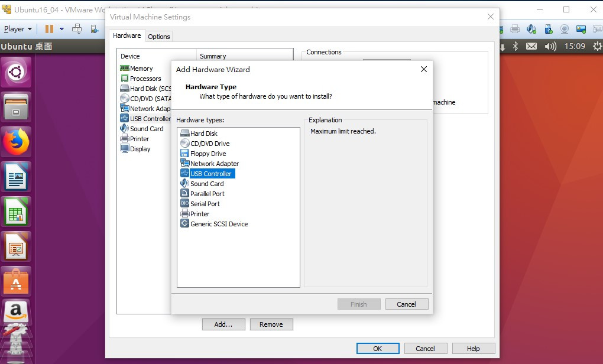Click the printer device icon in VMware toolbar

pyautogui.click(x=515, y=29)
